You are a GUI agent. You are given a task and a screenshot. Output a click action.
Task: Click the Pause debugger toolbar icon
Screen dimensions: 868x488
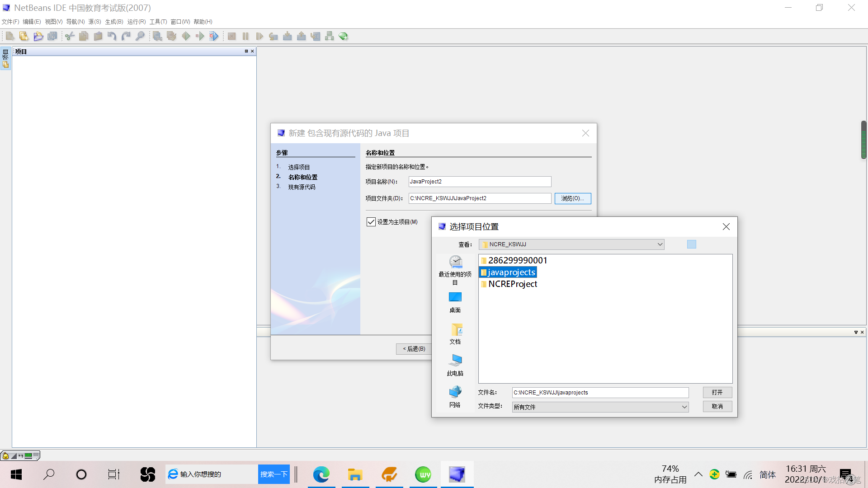pyautogui.click(x=245, y=36)
